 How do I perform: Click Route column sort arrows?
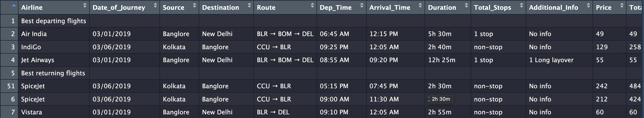pos(312,5)
